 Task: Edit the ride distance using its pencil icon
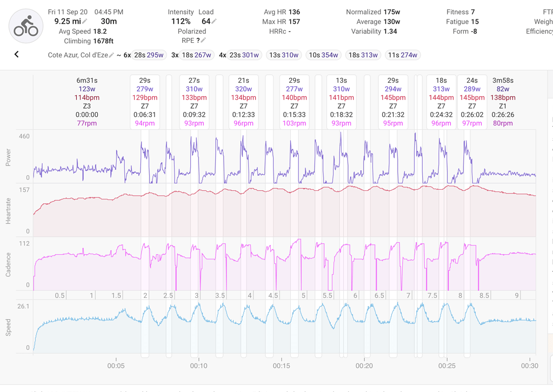point(84,21)
